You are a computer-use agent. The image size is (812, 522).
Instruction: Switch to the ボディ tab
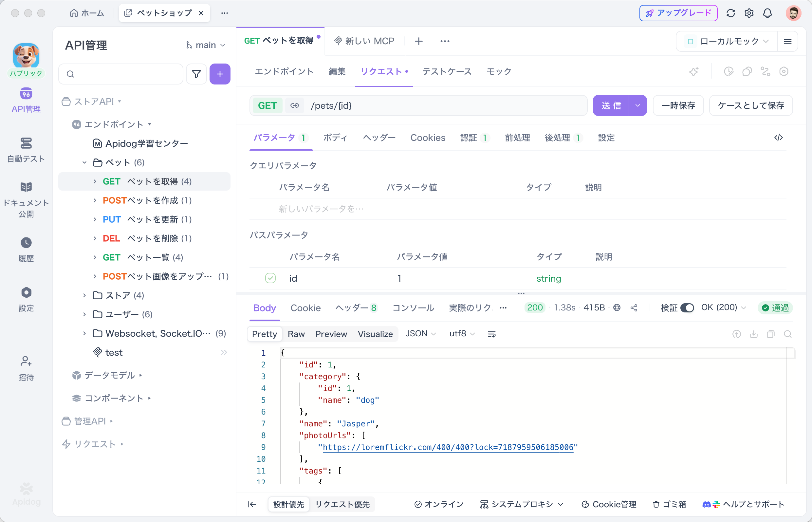point(335,138)
